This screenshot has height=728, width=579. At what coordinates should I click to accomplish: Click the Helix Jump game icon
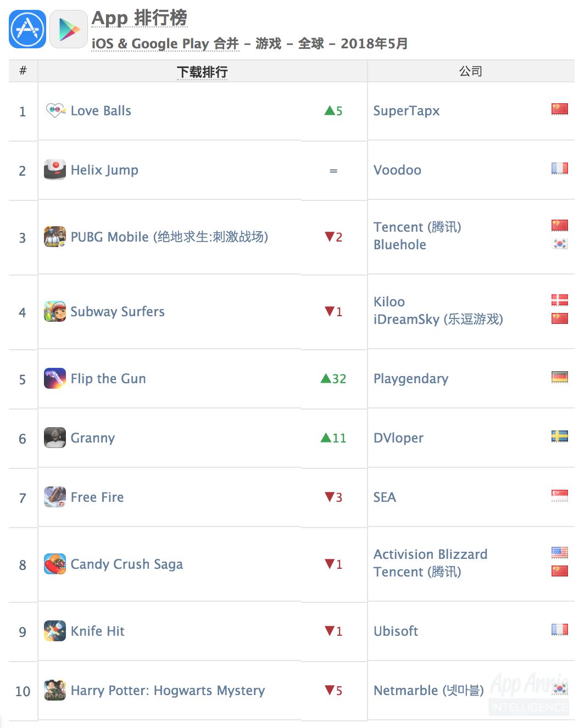55,170
